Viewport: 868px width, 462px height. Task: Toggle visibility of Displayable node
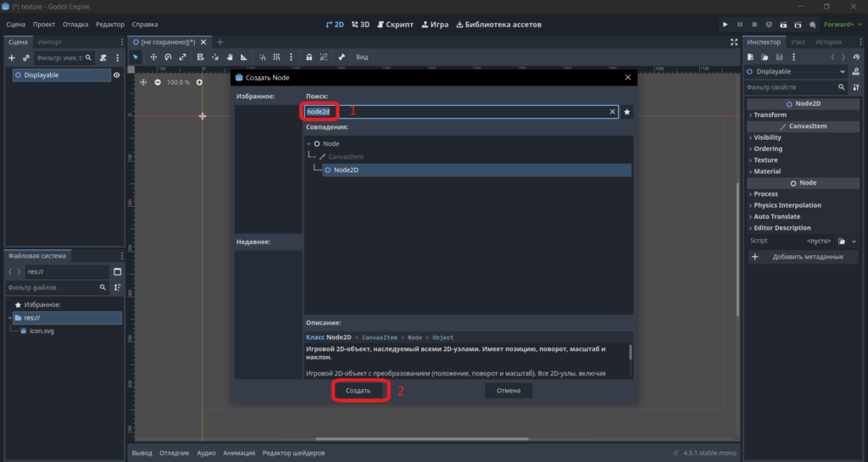[x=116, y=75]
